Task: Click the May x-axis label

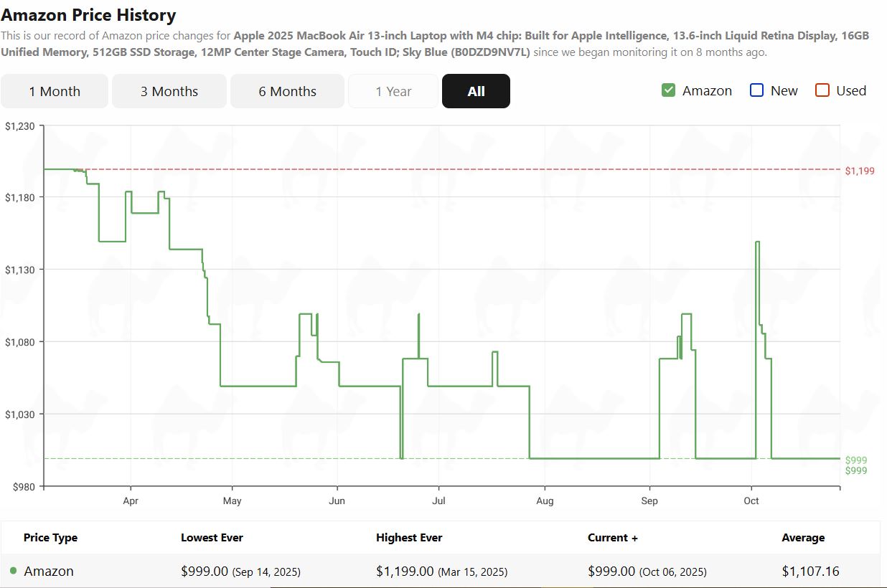Action: (232, 501)
